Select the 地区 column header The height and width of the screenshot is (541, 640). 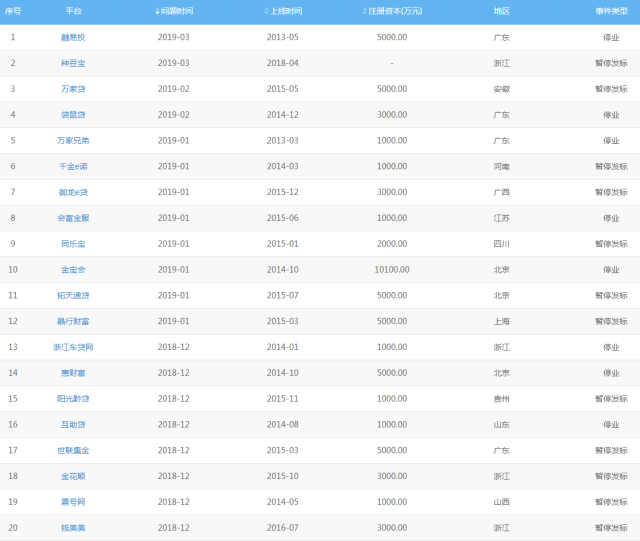502,11
